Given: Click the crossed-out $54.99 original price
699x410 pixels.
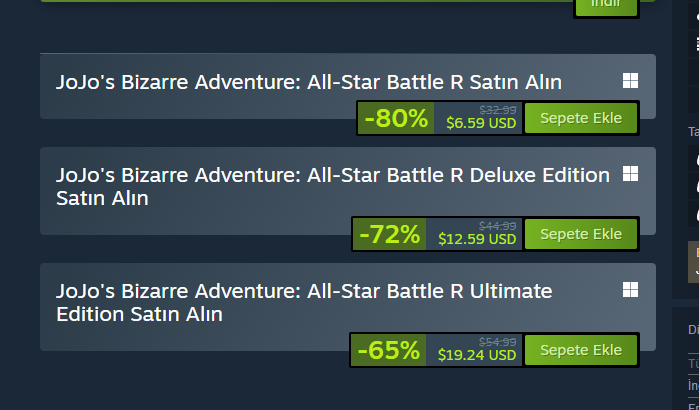Looking at the screenshot, I should (x=498, y=341).
